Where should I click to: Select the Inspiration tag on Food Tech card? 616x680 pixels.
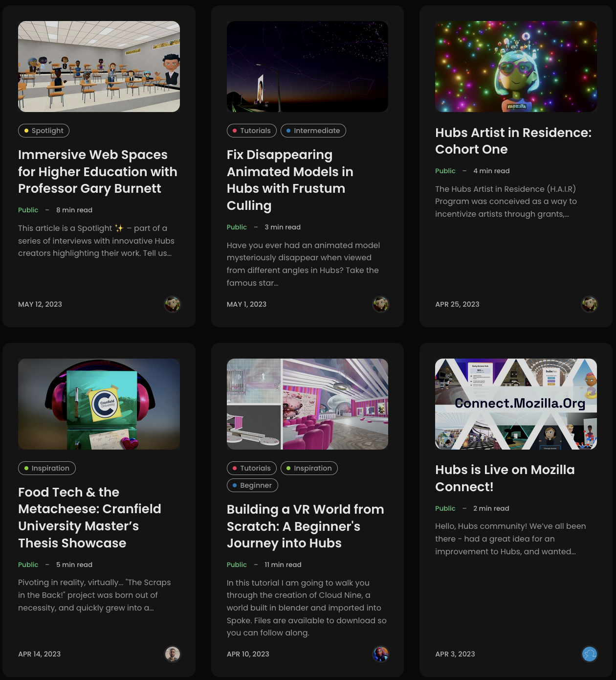coord(46,468)
